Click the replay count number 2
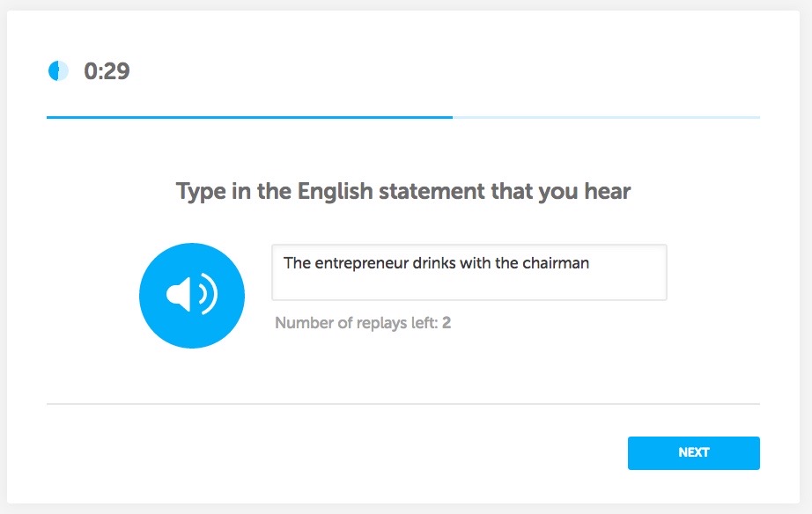812x514 pixels. pyautogui.click(x=447, y=323)
